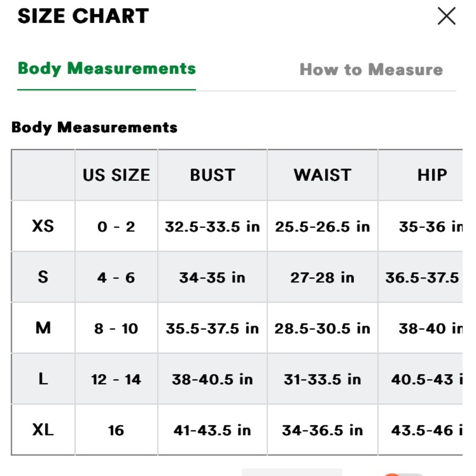Image resolution: width=476 pixels, height=476 pixels.
Task: Click the US SIZE column header
Action: 116,175
